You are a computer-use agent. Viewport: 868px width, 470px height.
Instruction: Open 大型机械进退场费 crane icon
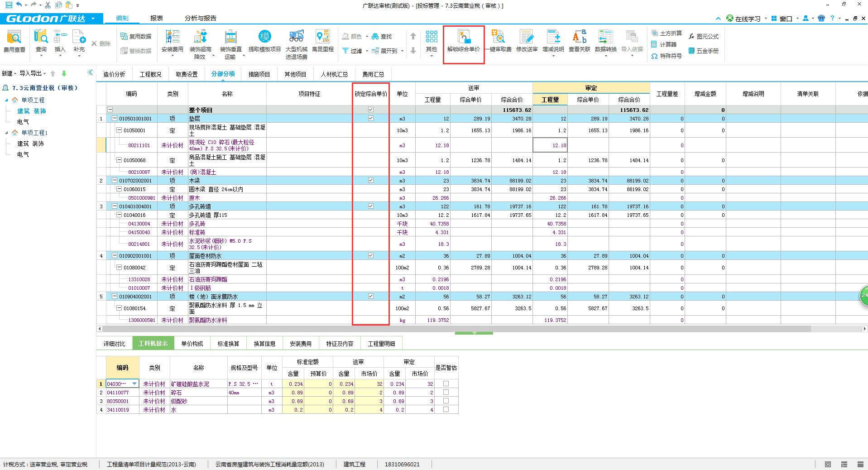[x=296, y=37]
